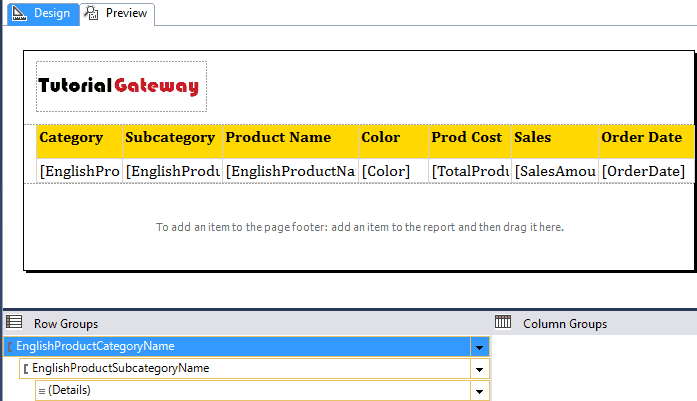Click the EnglishProductCategoryName bracket icon
Screen dimensions: 697x401
pos(10,346)
